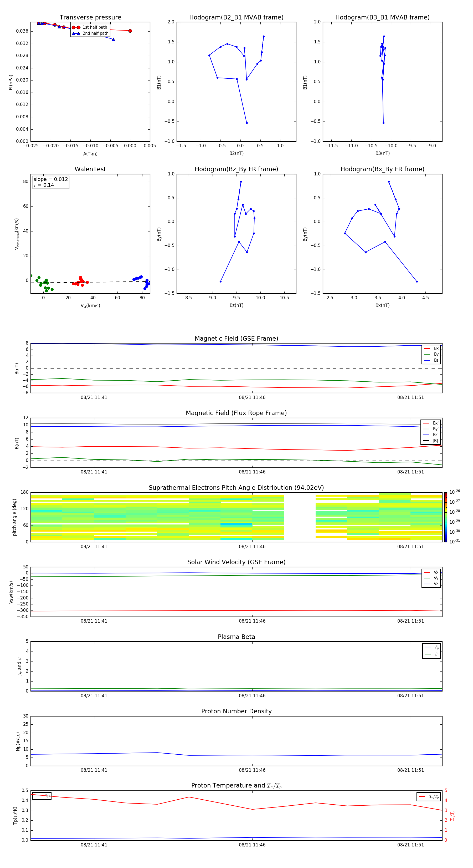
Task: Click the 'r = 0.14' annotation
Action: (x=44, y=185)
